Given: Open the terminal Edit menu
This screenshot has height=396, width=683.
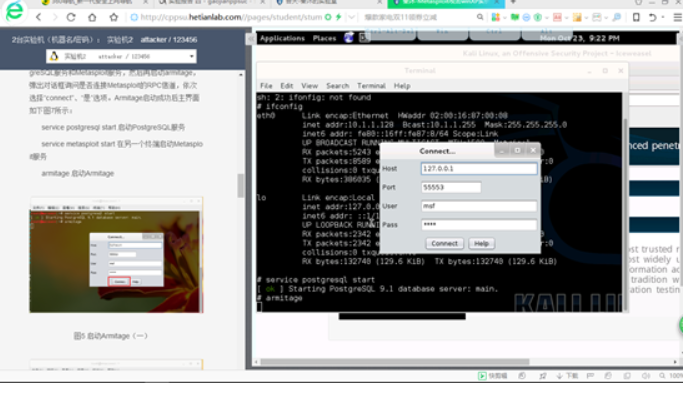Looking at the screenshot, I should pyautogui.click(x=287, y=86).
